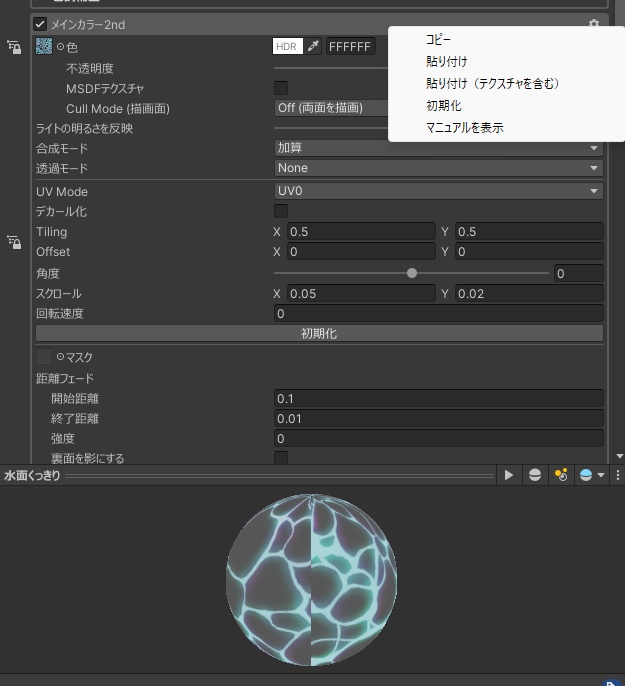The height and width of the screenshot is (686, 625).
Task: Click the lock icon beside the Tiling row
Action: [x=14, y=242]
